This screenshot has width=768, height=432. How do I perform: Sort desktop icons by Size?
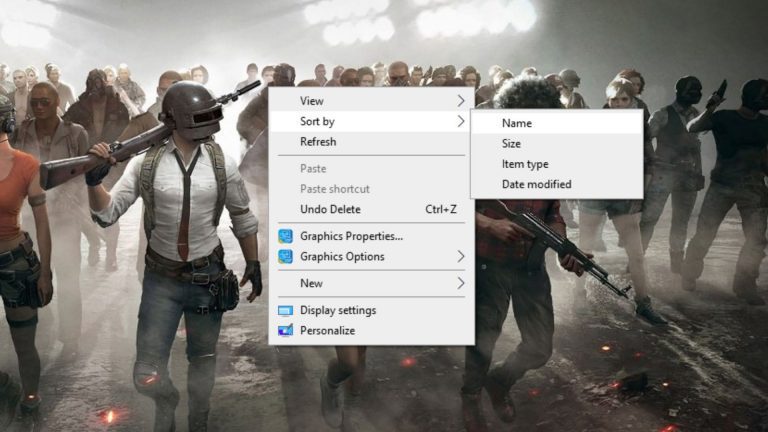(x=511, y=144)
